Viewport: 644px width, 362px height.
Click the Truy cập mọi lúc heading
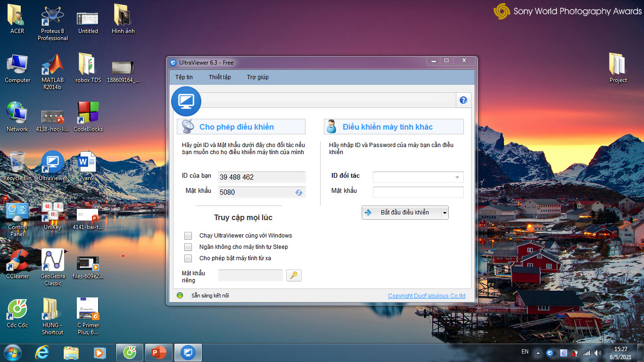coord(243,217)
